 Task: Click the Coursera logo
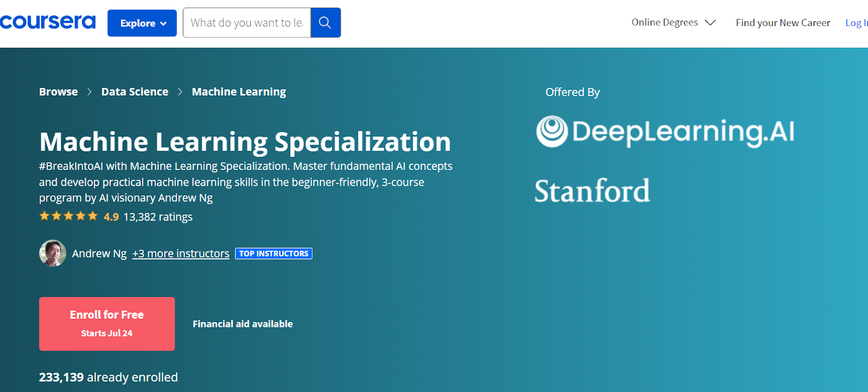[48, 22]
